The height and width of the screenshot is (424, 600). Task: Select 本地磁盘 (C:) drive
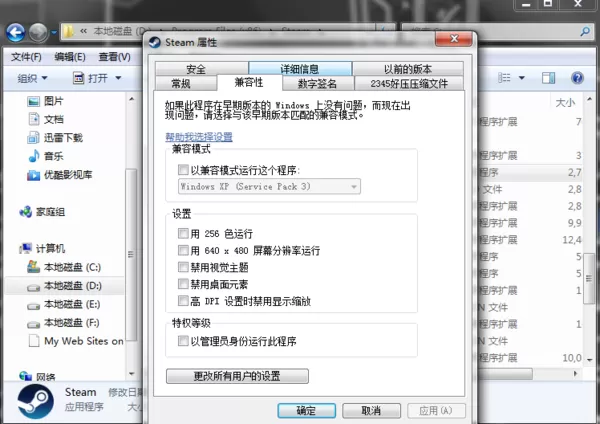coord(64,267)
